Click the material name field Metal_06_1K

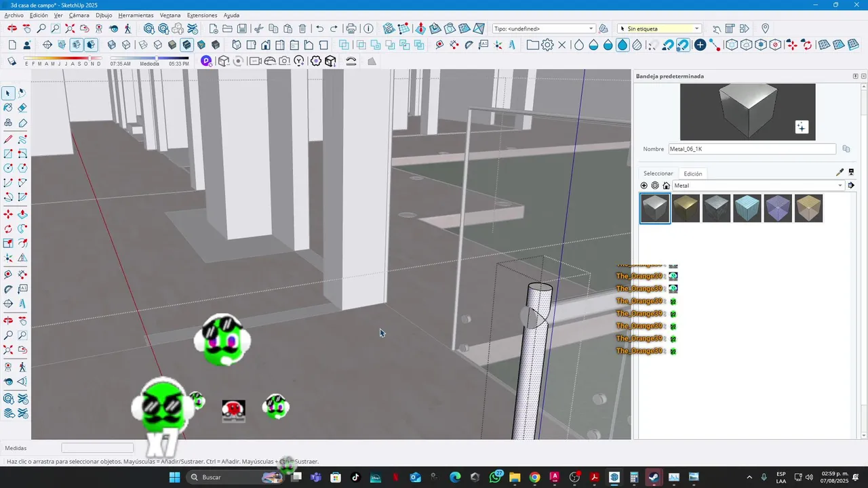pyautogui.click(x=752, y=148)
